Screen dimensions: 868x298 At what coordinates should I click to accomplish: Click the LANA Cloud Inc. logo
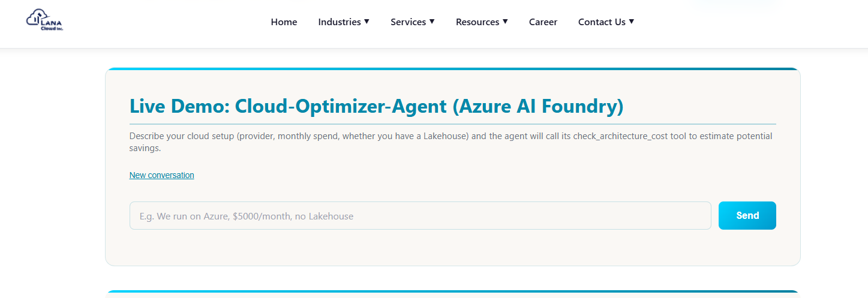coord(45,20)
